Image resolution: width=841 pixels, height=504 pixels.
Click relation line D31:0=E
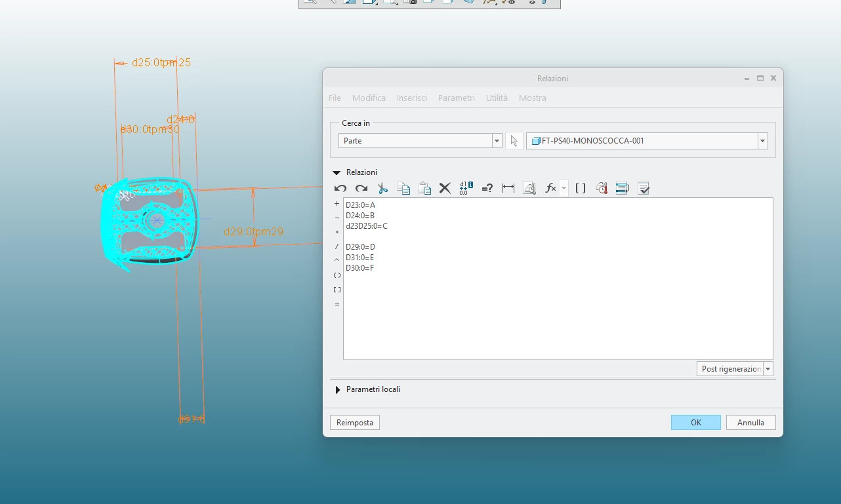pos(359,258)
